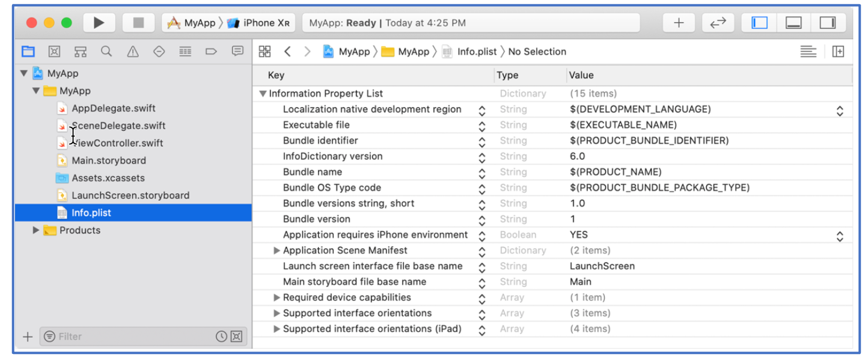Viewport: 868px width, 363px height.
Task: Expand the Products folder
Action: coord(36,230)
